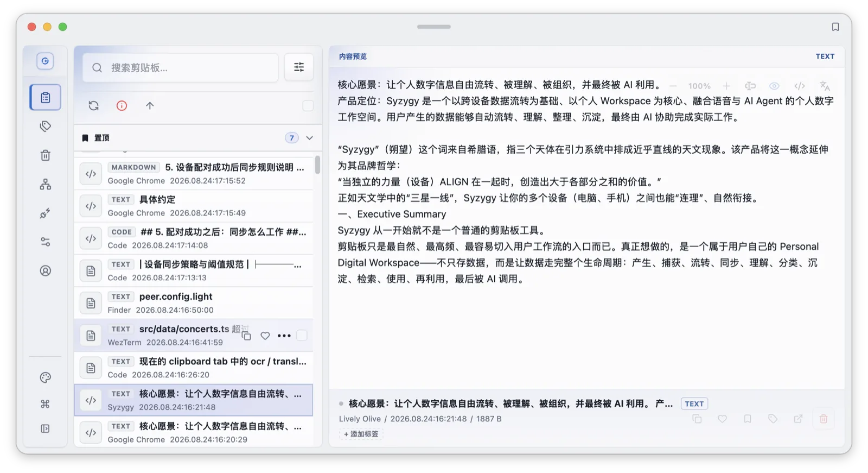Click document icon of peer.config.light row

[91, 303]
